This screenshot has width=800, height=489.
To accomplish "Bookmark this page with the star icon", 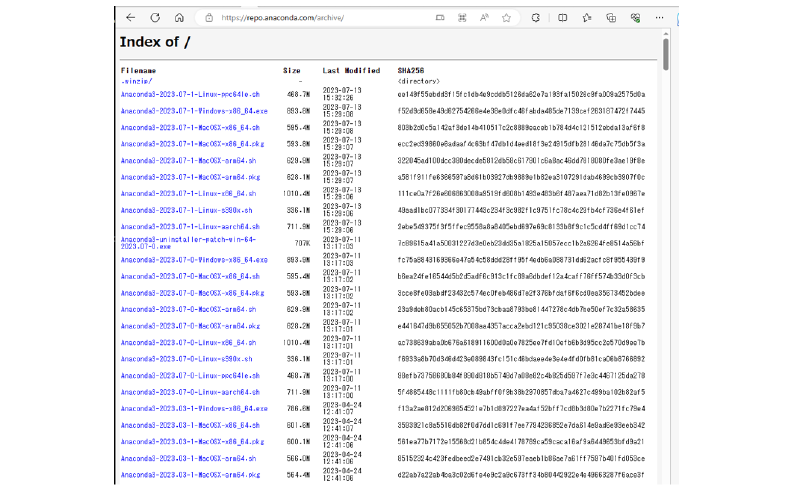I will (x=508, y=17).
